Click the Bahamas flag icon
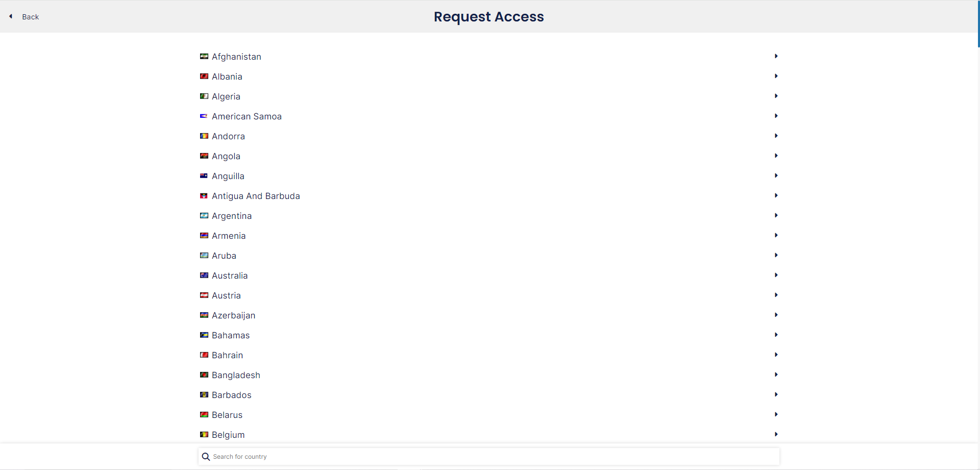 coord(204,335)
